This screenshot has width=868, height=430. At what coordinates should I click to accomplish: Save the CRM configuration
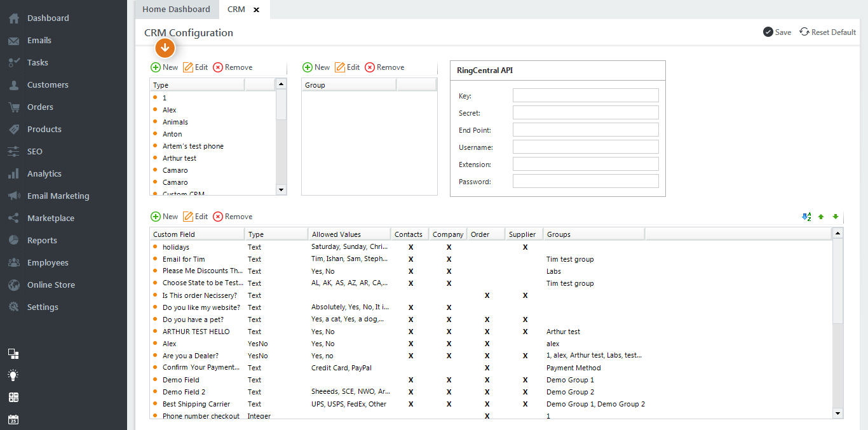tap(777, 32)
